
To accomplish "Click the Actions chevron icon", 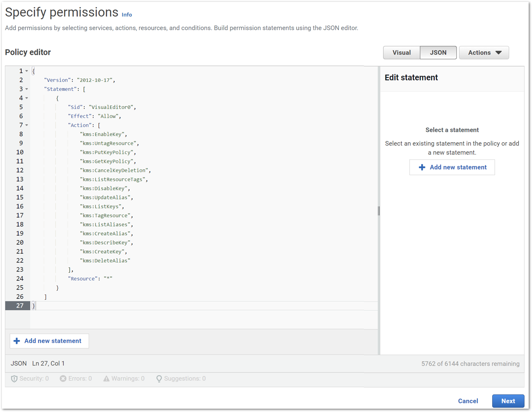I will [x=499, y=53].
